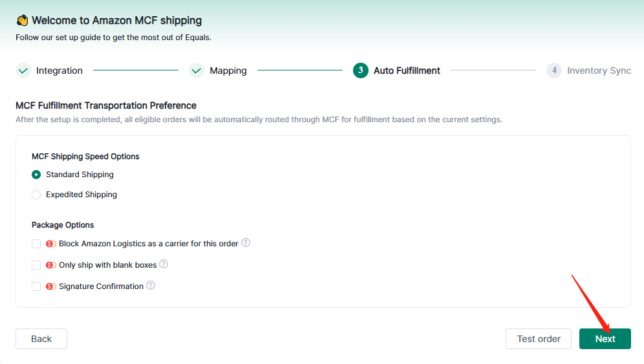Jump to Inventory Sync step label
The height and width of the screenshot is (364, 644).
[599, 70]
